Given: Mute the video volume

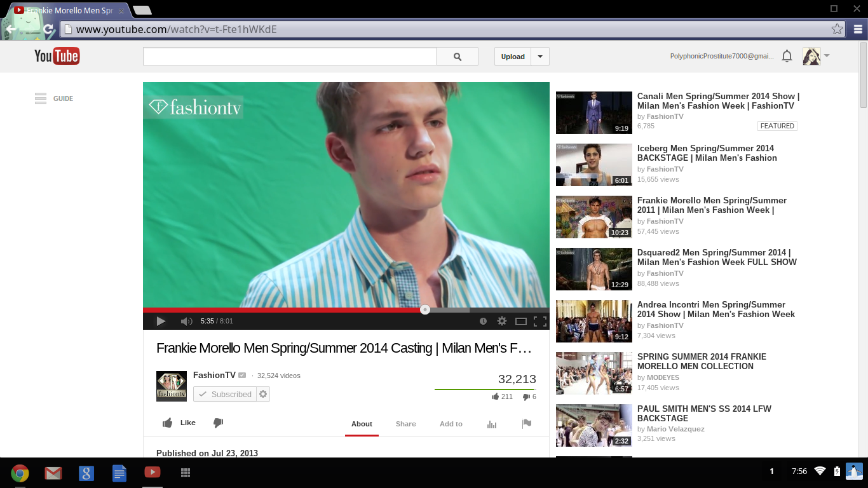Looking at the screenshot, I should pyautogui.click(x=186, y=321).
